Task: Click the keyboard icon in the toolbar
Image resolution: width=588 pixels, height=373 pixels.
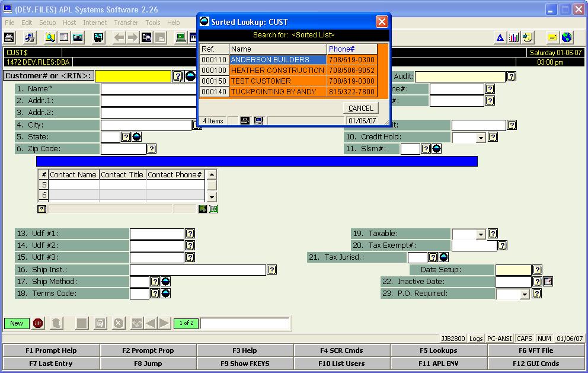Action: [x=78, y=37]
